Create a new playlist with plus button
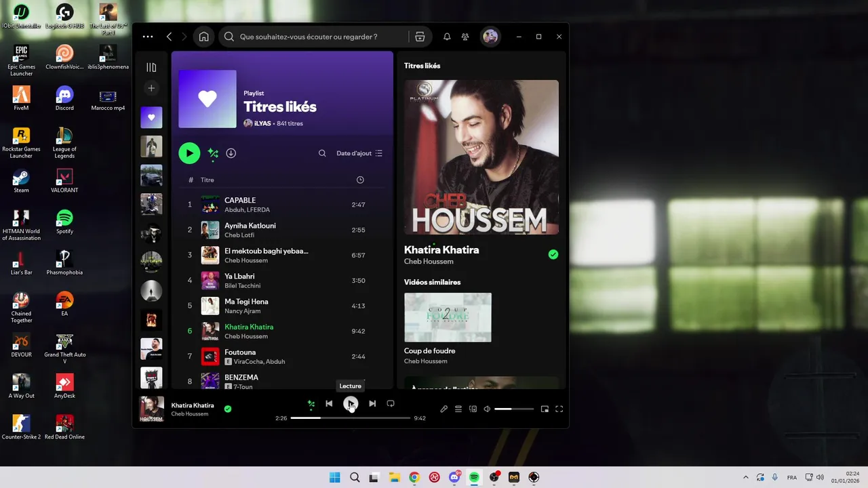The image size is (868, 488). tap(151, 88)
